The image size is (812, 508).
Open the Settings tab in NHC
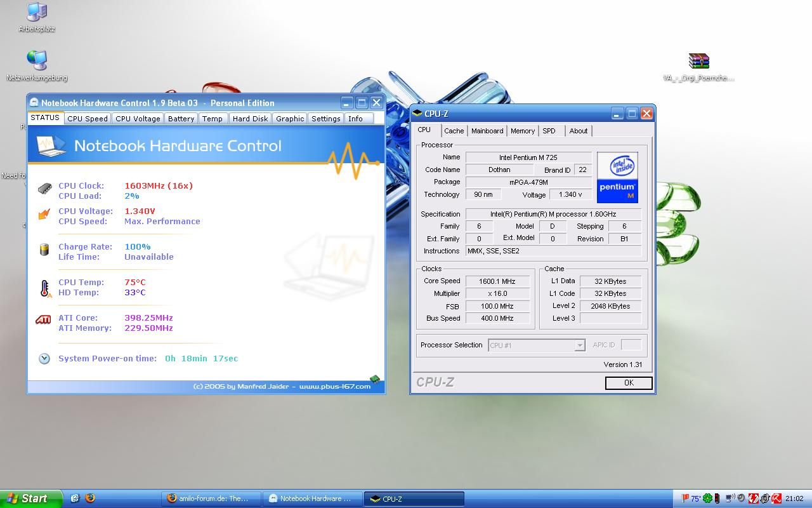tap(326, 119)
